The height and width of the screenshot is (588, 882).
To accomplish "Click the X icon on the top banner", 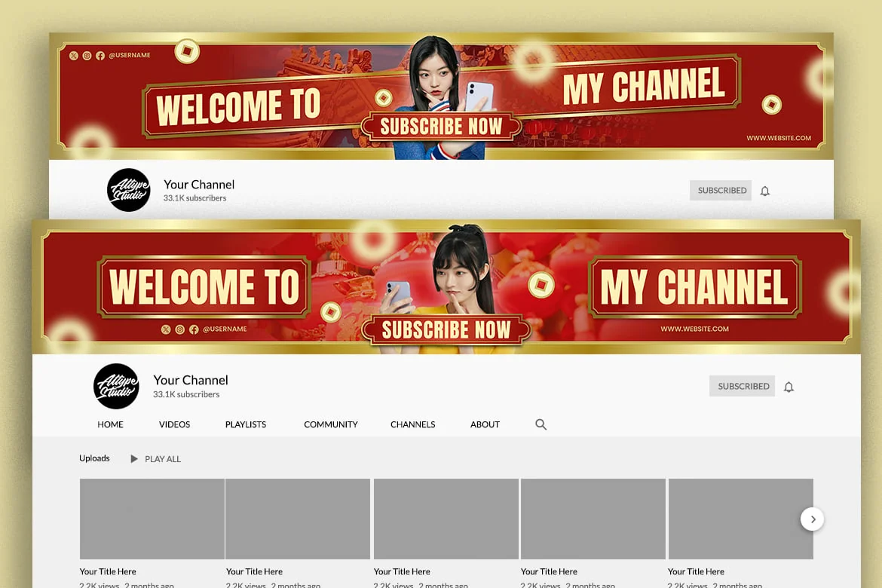I will pos(74,56).
